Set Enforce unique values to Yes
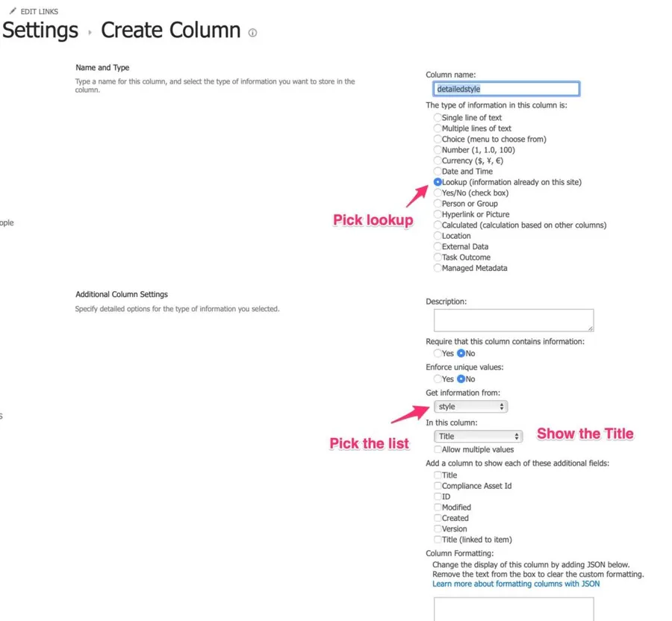Screen dimensions: 672x621 [x=438, y=379]
